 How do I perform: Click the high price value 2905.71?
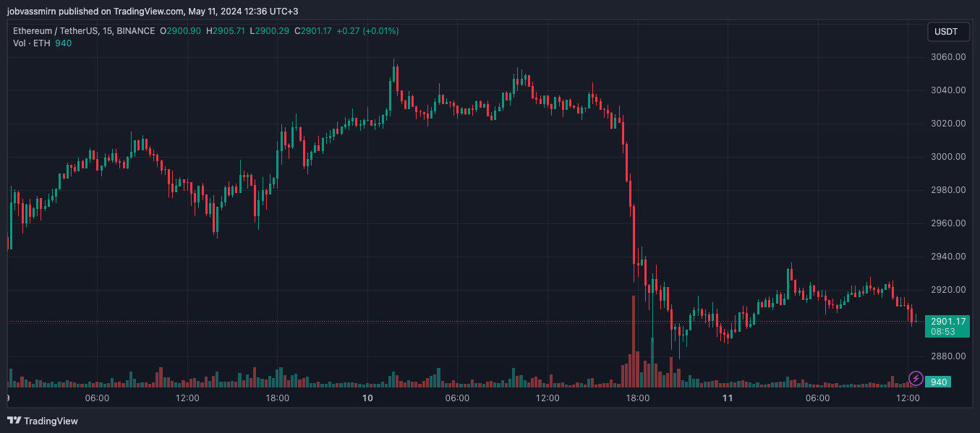[229, 31]
